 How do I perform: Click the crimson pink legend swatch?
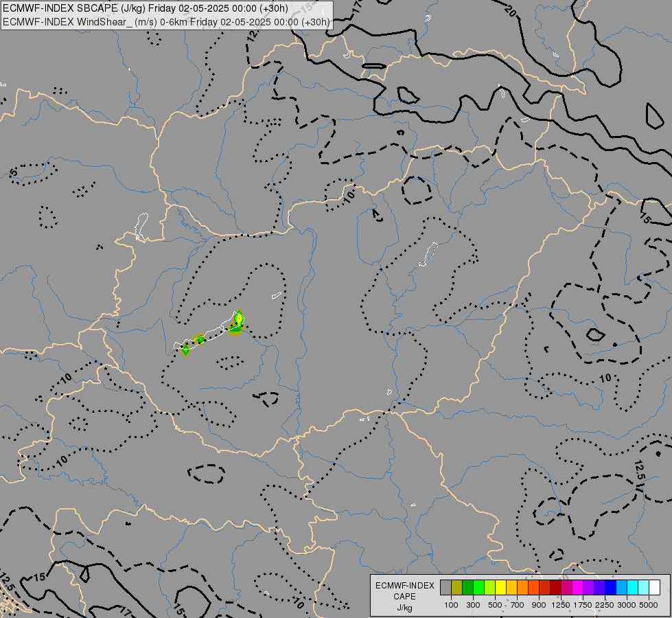click(x=566, y=588)
